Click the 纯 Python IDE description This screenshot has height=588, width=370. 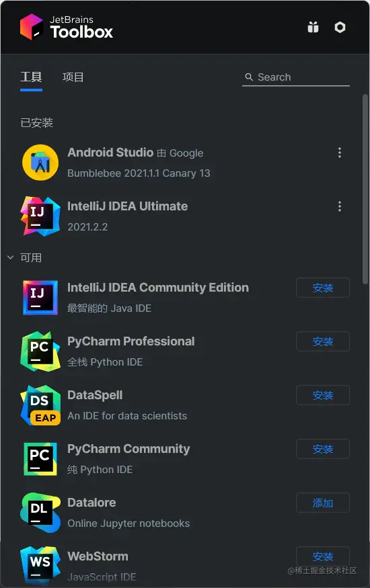click(x=100, y=470)
